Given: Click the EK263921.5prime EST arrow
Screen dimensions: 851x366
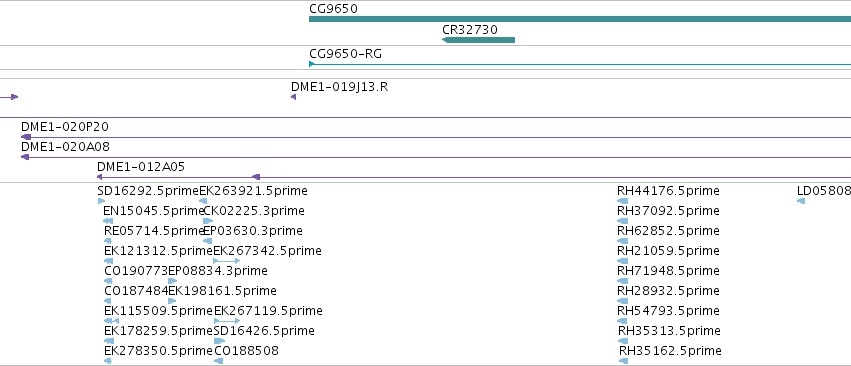Looking at the screenshot, I should pos(203,201).
